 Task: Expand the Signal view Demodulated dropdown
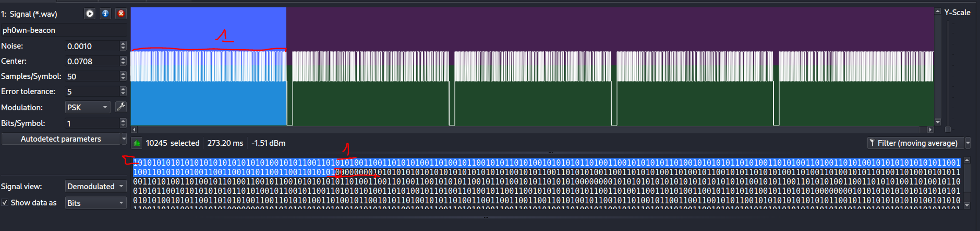[95, 186]
